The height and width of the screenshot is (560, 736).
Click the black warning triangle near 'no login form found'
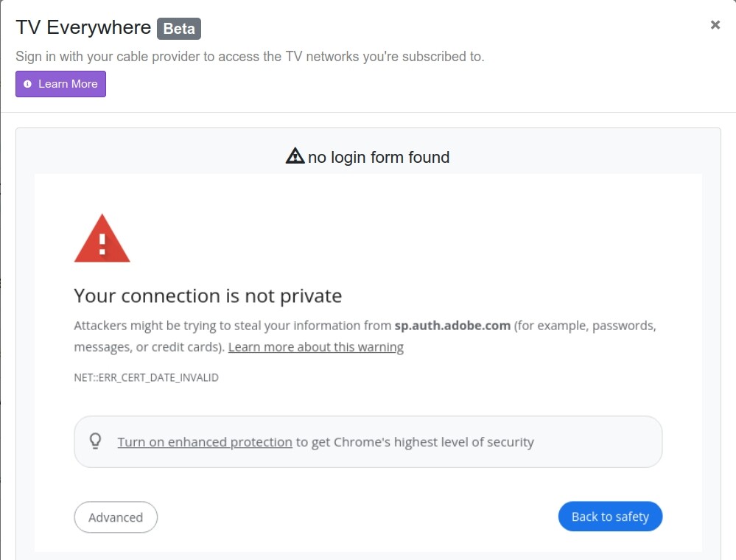point(295,156)
